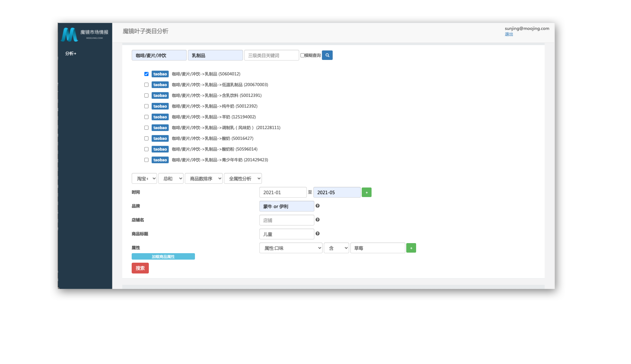Click the 三级类目关键词 input field
The width and height of the screenshot is (631, 364).
[271, 55]
